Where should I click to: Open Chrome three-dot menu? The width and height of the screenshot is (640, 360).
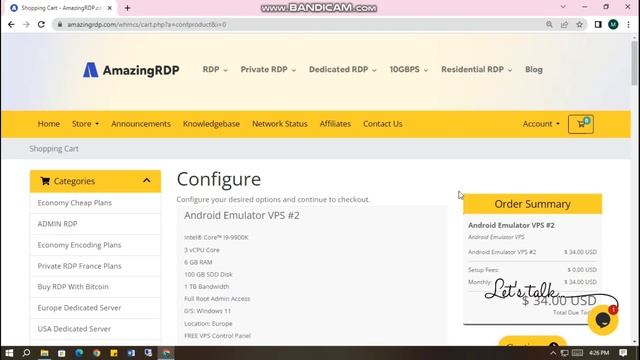click(x=629, y=24)
